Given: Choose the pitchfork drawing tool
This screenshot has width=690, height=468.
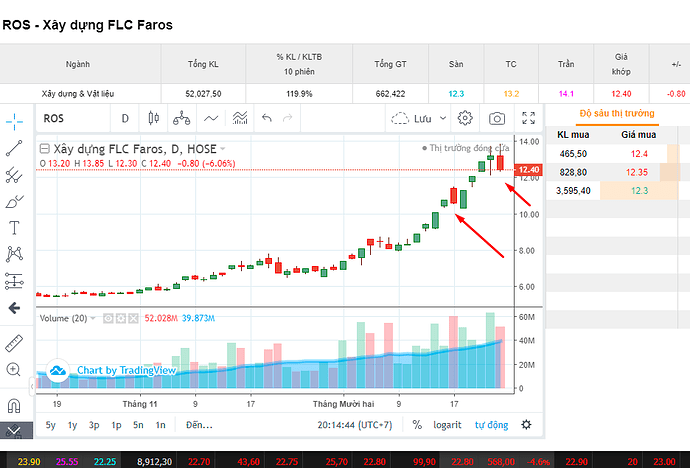Looking at the screenshot, I should 14,175.
